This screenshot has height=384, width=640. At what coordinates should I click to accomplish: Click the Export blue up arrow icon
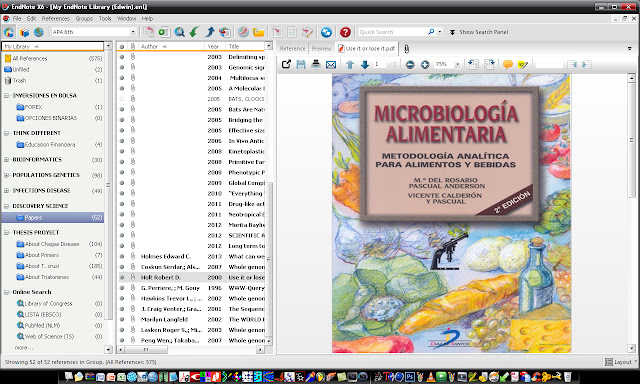tap(210, 32)
